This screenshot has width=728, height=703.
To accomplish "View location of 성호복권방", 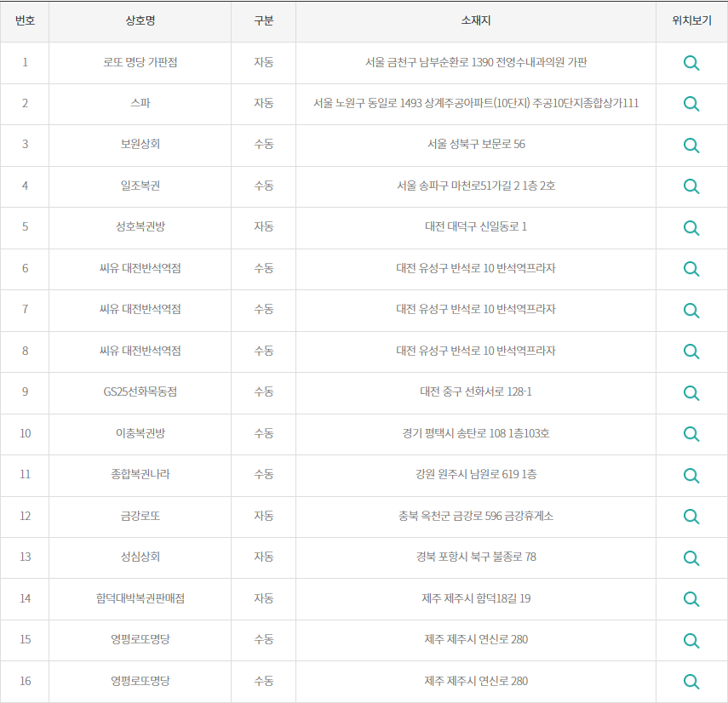I will tap(691, 228).
